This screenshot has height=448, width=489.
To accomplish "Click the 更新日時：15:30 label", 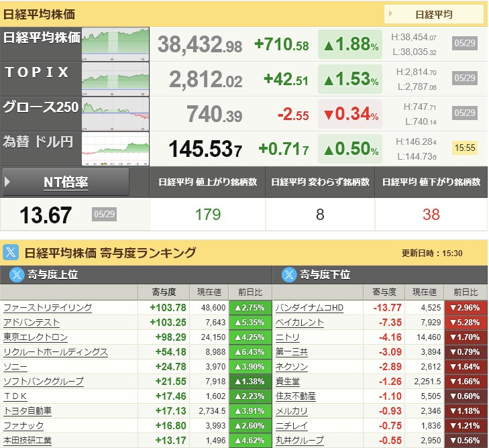I will click(432, 253).
